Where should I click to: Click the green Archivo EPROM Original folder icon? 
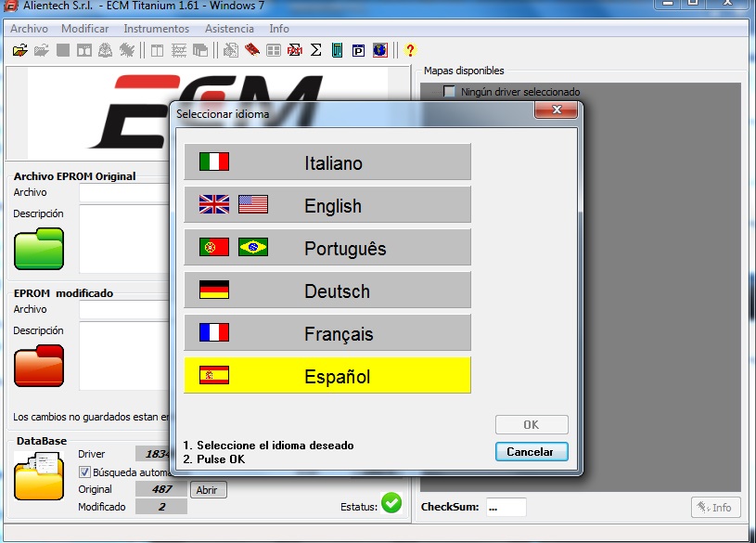[x=37, y=248]
